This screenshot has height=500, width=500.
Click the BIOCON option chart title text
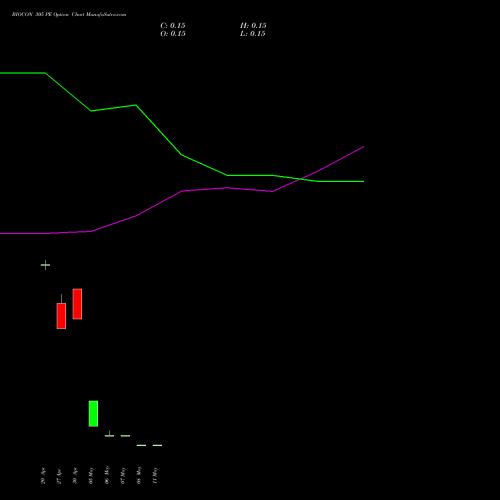coord(69,14)
